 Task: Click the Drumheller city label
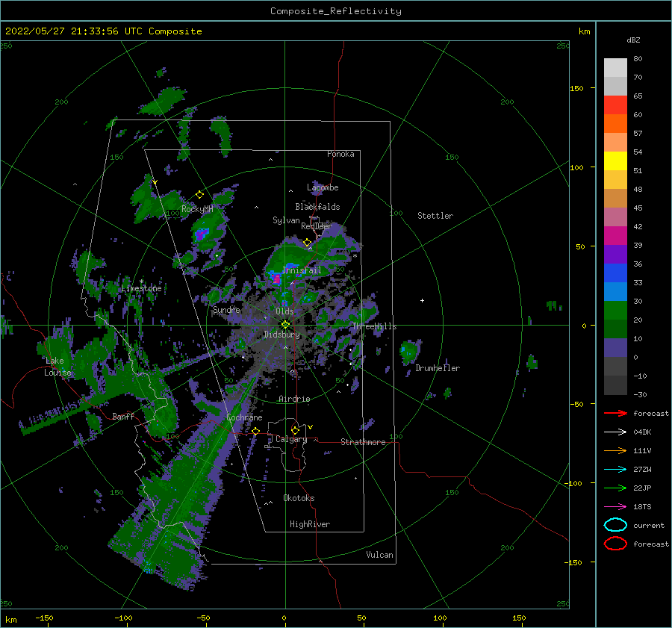click(x=438, y=368)
